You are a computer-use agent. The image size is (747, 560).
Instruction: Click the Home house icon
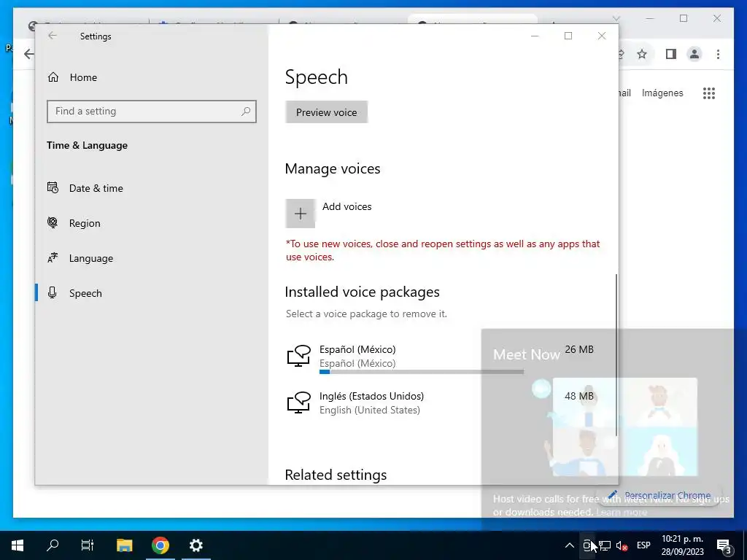click(53, 77)
